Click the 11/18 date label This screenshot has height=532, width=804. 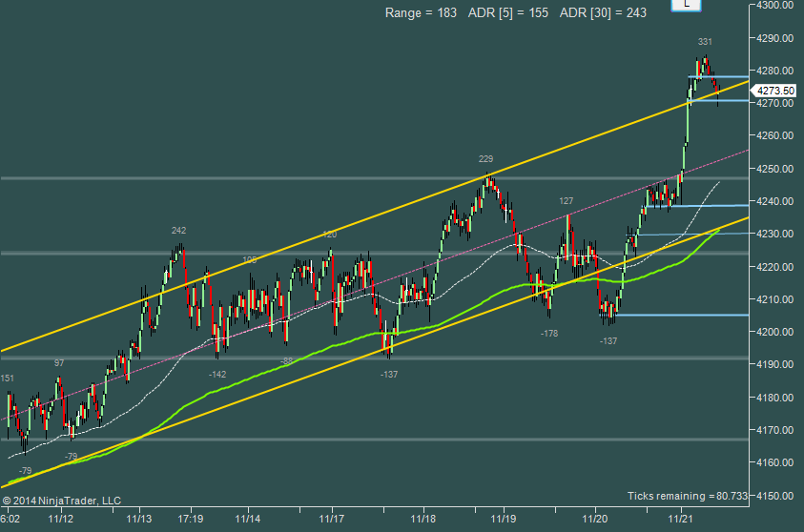click(x=423, y=519)
